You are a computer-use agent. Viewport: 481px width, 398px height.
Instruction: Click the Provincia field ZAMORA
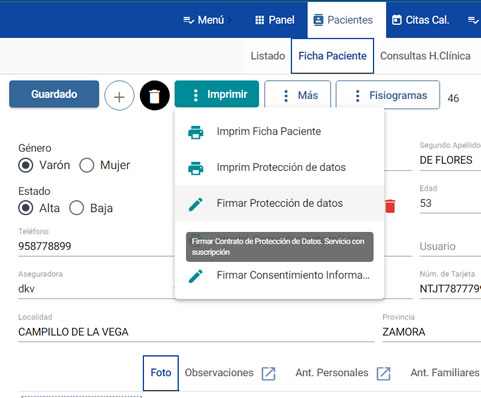(x=431, y=332)
